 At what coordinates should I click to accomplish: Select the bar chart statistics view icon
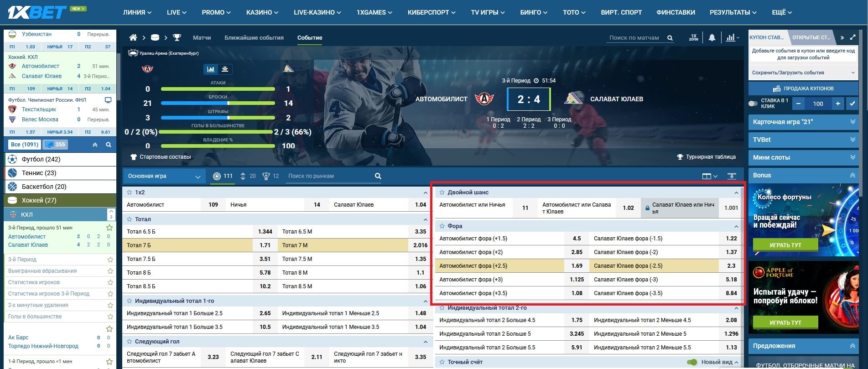pyautogui.click(x=211, y=69)
